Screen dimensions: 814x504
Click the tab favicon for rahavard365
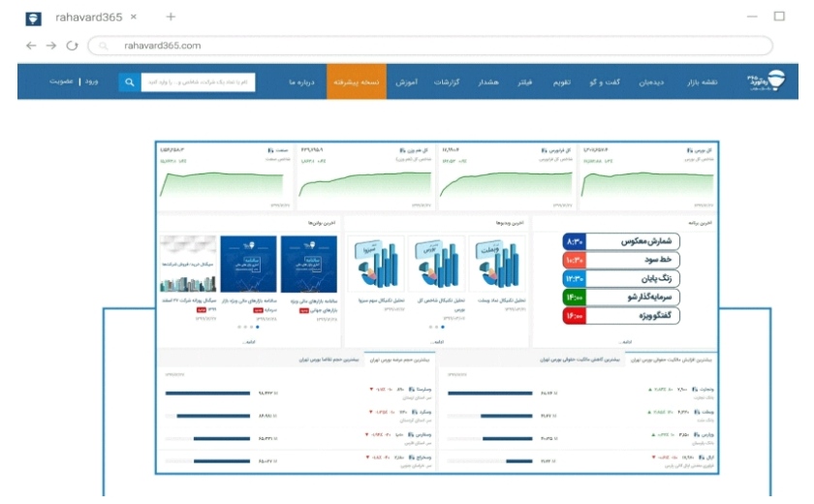click(34, 17)
